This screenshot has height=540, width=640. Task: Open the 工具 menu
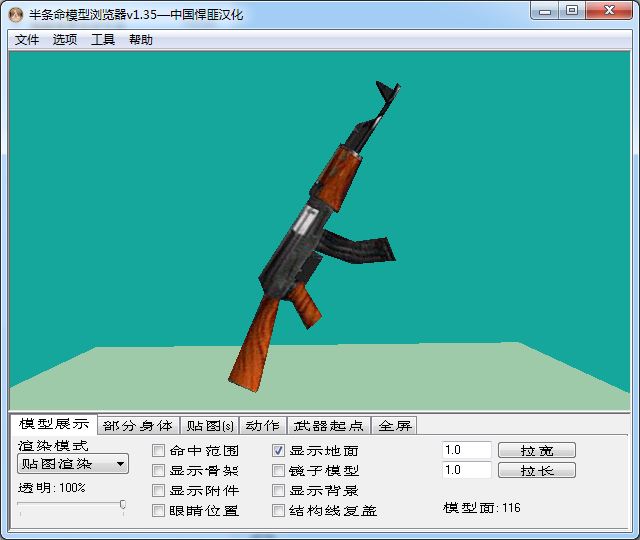pyautogui.click(x=103, y=40)
